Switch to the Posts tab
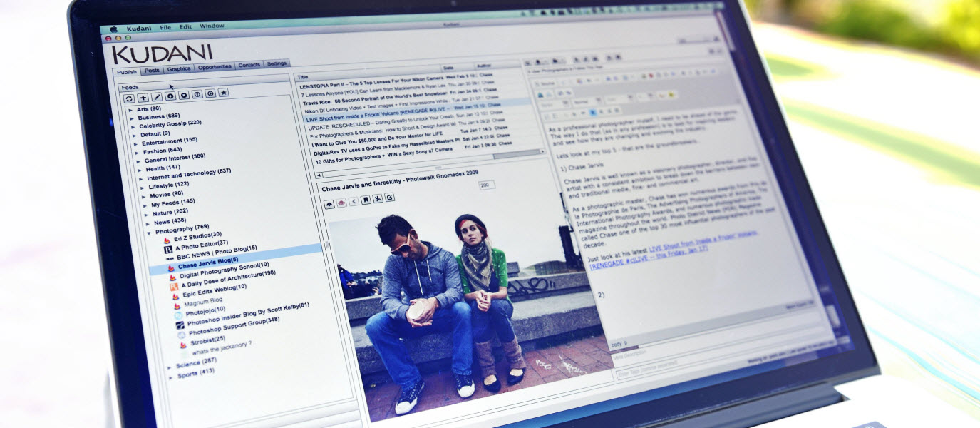 [152, 71]
